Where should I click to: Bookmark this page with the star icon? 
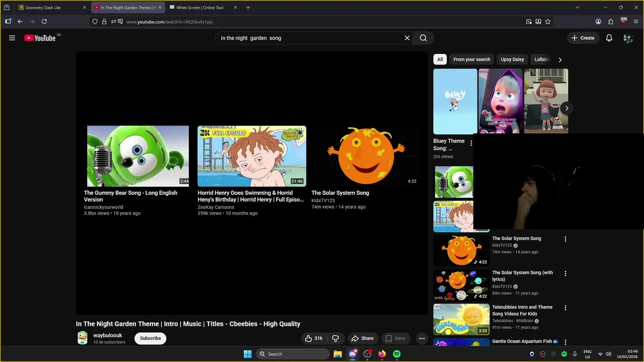(x=548, y=22)
